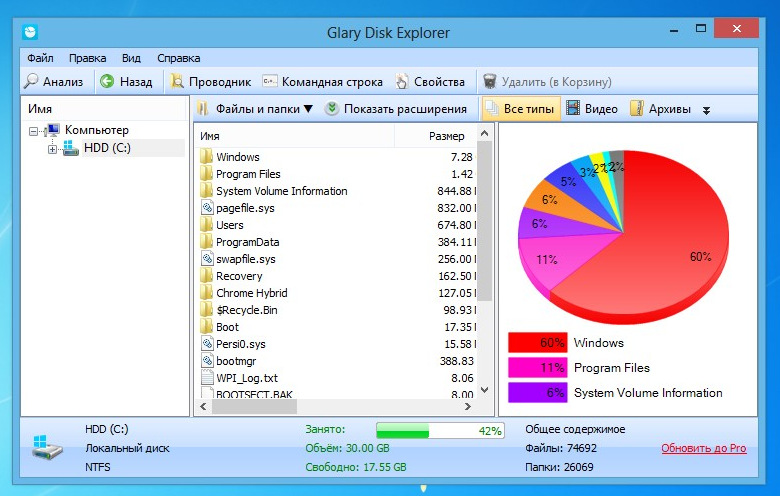The height and width of the screenshot is (496, 780).
Task: Click the 7.28 size value for Windows
Action: (x=462, y=157)
